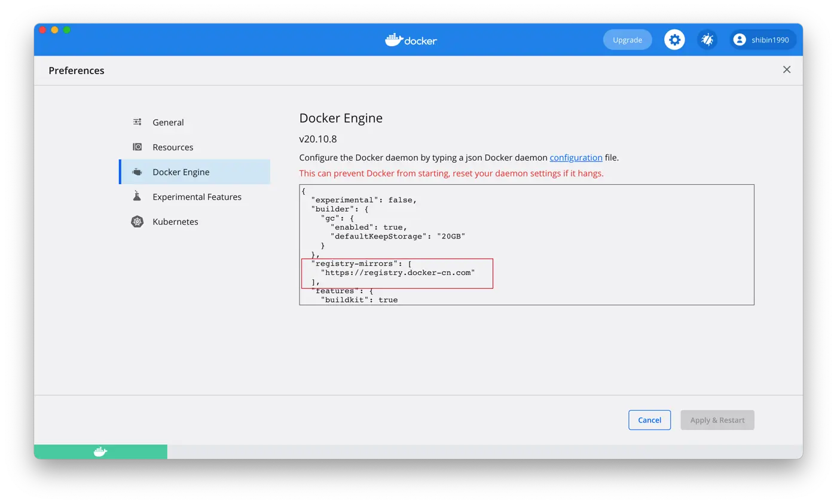Place cursor on the registry.docker-cn.com URL

click(398, 273)
